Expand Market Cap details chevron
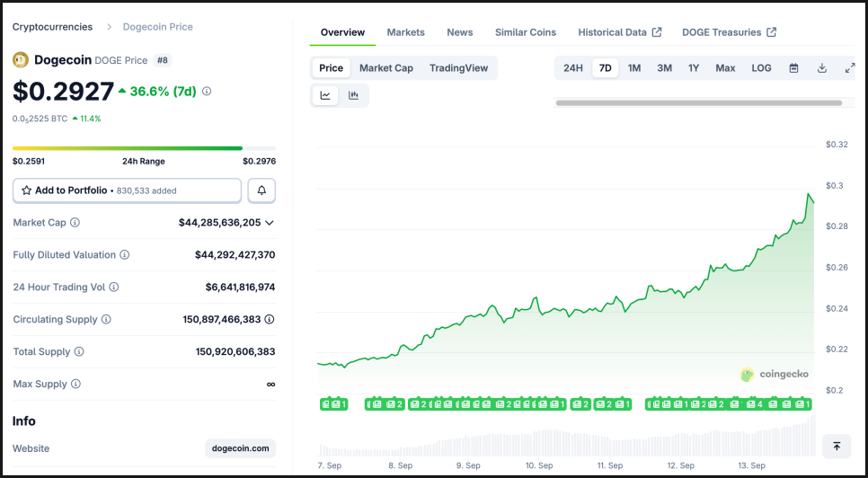The height and width of the screenshot is (478, 868). (x=270, y=223)
